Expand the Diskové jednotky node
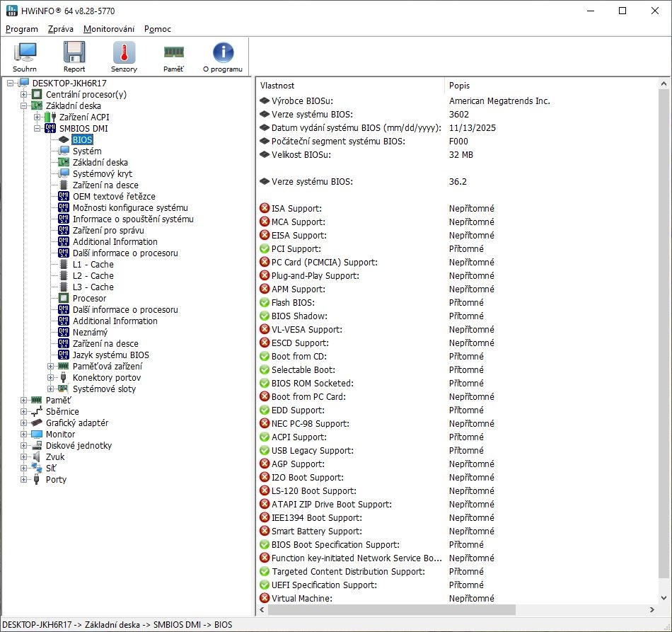This screenshot has height=632, width=672. click(x=24, y=446)
